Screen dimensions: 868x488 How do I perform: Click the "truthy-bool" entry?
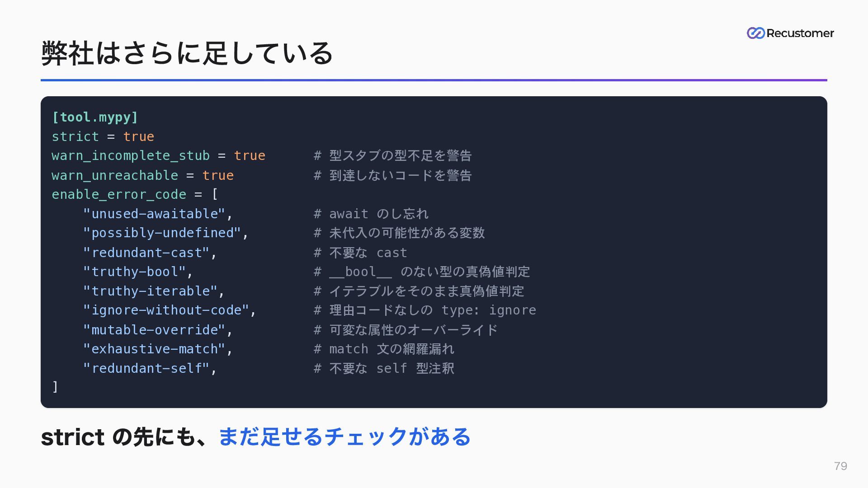[x=138, y=272]
